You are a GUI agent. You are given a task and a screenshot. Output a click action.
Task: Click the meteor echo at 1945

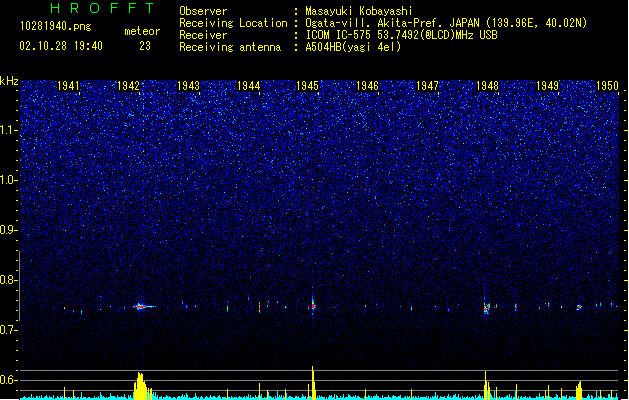(312, 304)
